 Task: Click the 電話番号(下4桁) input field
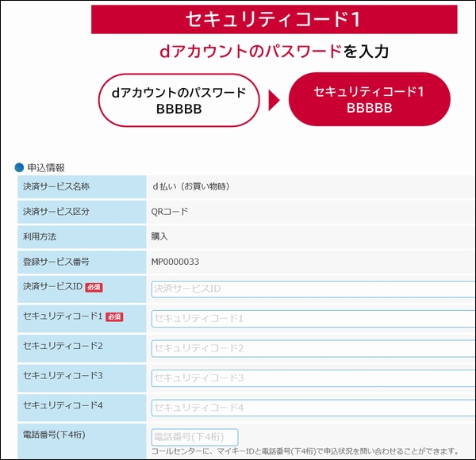click(194, 437)
